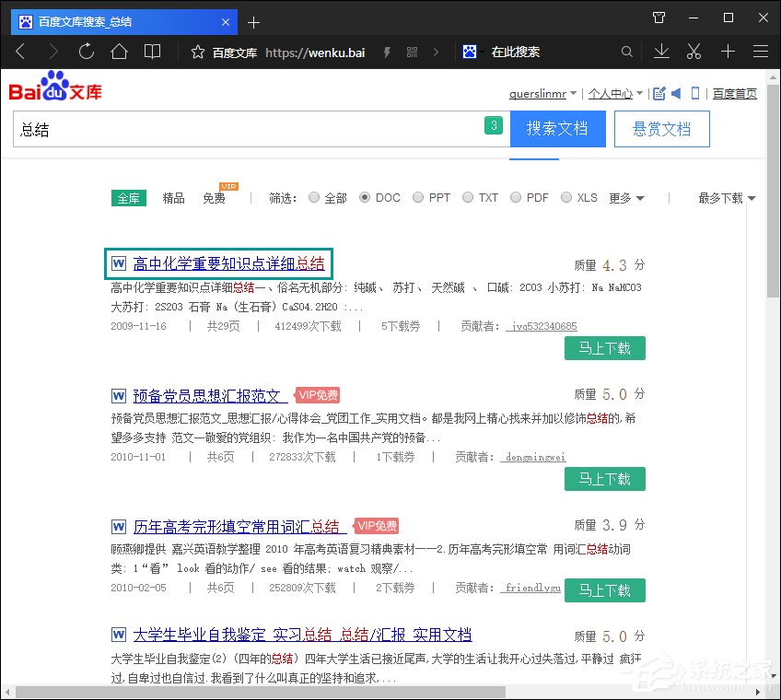
Task: Select the PPT format filter
Action: point(420,197)
